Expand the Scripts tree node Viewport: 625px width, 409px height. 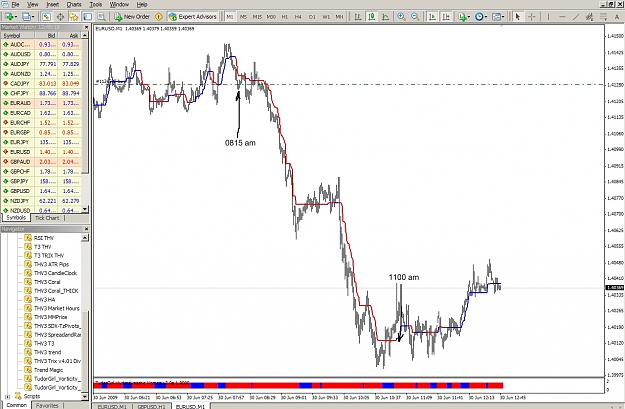(x=8, y=396)
